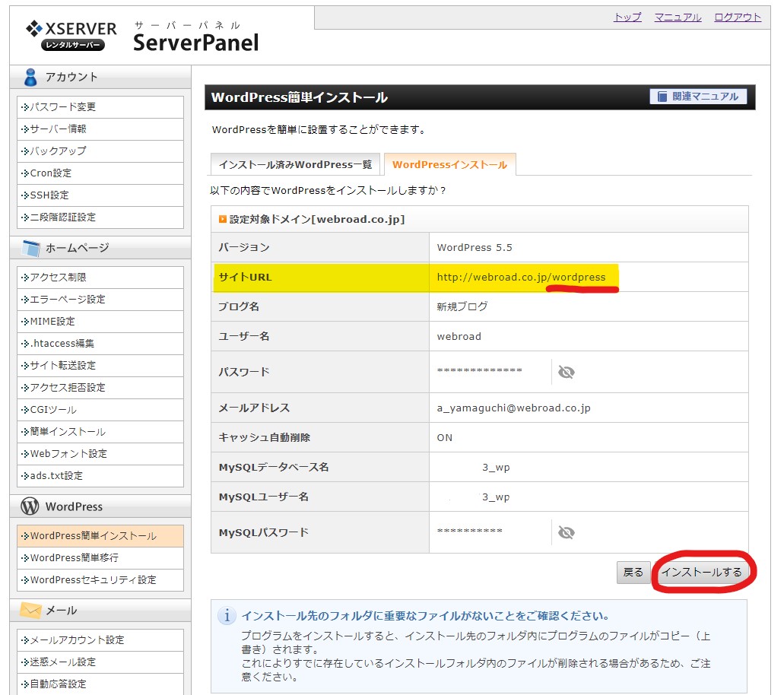Click the Mail section envelope icon
784x695 pixels.
click(30, 610)
